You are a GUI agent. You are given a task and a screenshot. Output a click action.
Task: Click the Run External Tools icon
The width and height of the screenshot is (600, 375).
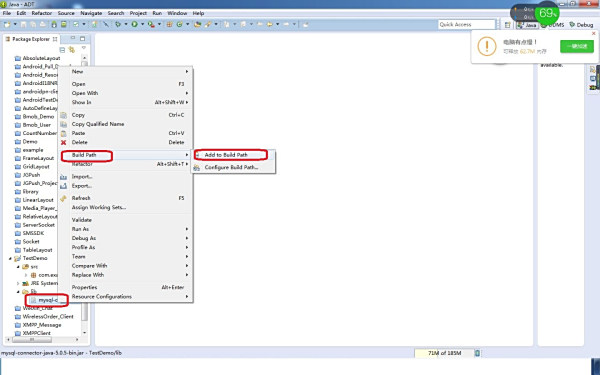(x=151, y=24)
